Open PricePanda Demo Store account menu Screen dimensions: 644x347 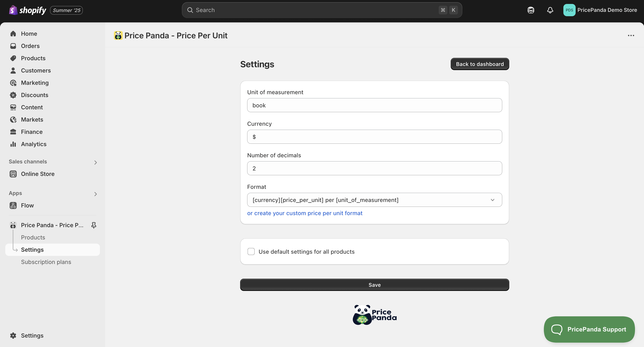[600, 10]
